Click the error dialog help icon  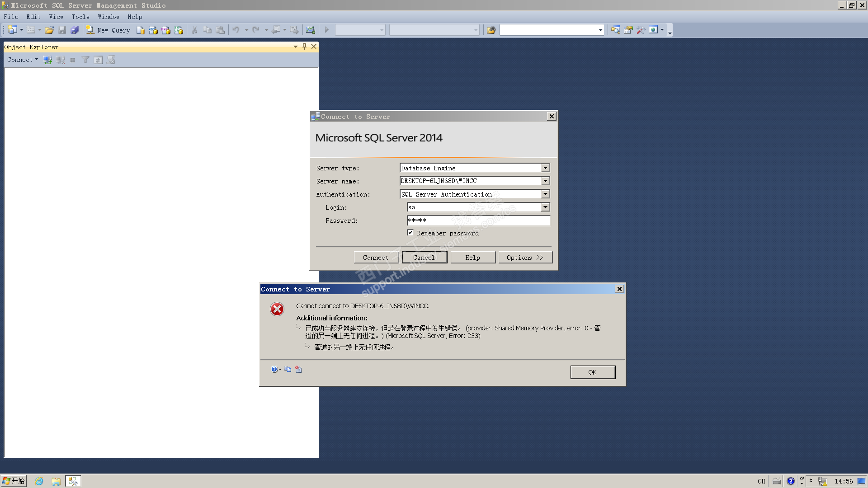click(274, 370)
